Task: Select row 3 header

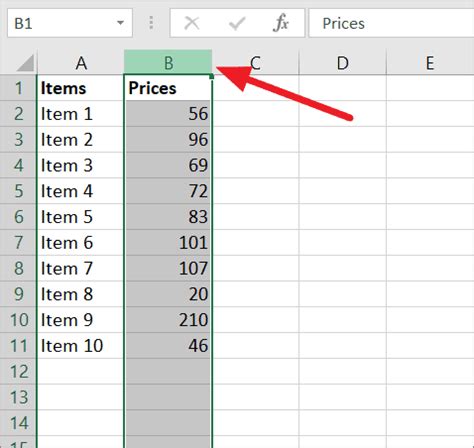Action: 18,139
